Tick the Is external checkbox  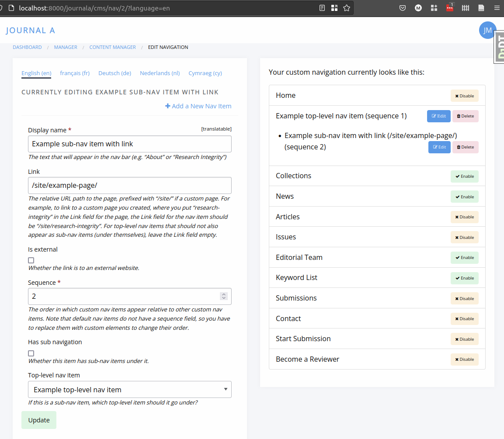point(31,260)
